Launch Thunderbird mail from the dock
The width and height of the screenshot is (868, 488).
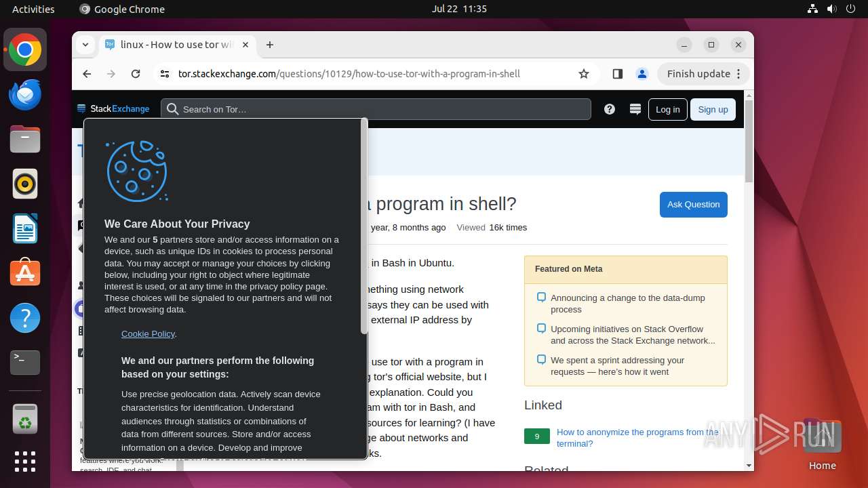point(25,95)
